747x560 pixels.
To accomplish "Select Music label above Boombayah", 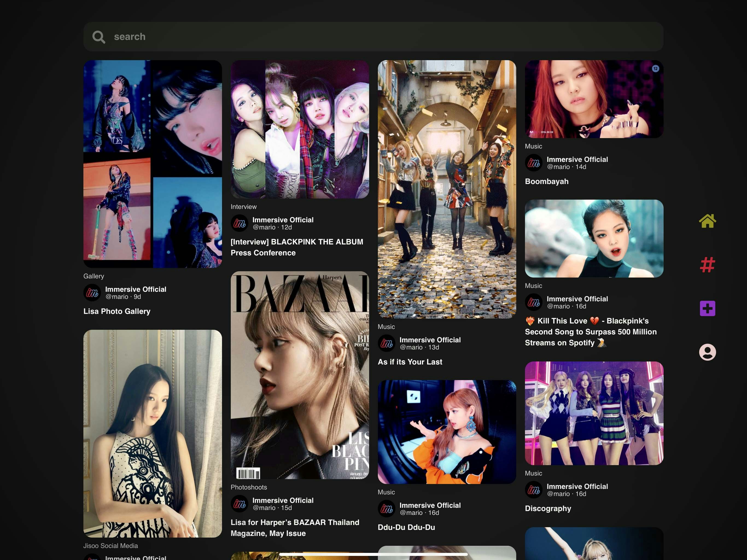I will pos(533,146).
